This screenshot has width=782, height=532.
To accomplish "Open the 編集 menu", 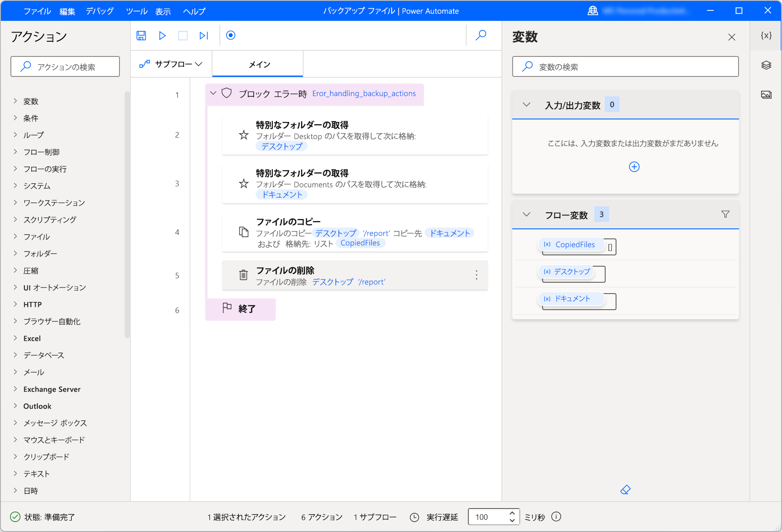I will pyautogui.click(x=67, y=11).
